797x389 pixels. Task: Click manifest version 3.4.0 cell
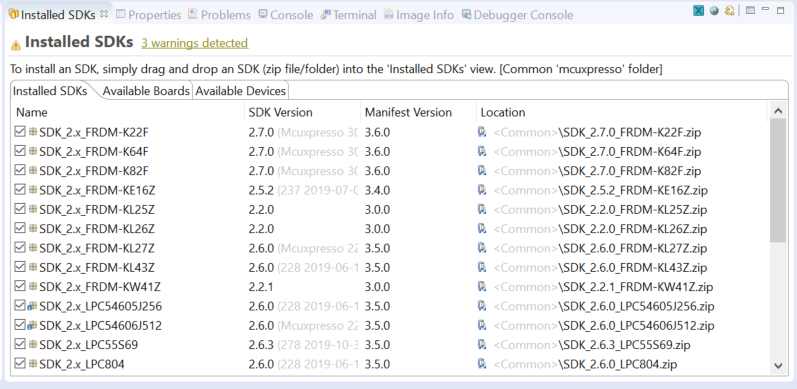click(377, 190)
